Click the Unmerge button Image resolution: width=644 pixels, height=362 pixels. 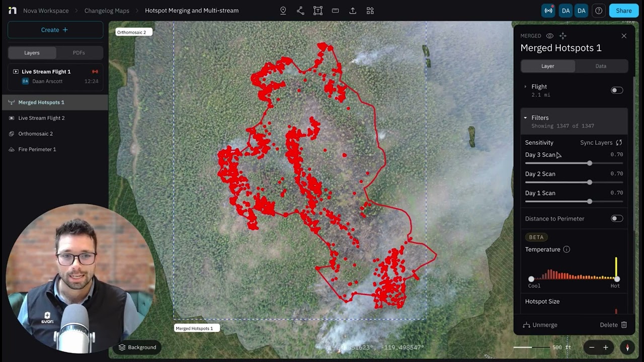pyautogui.click(x=540, y=325)
